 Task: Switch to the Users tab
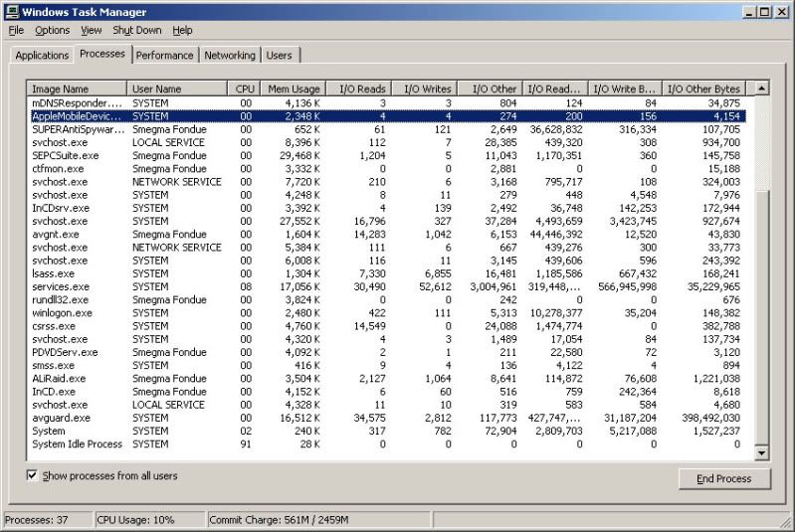tap(280, 56)
